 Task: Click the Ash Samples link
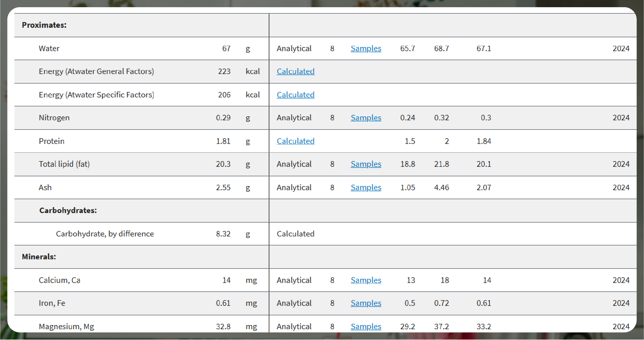(x=365, y=187)
